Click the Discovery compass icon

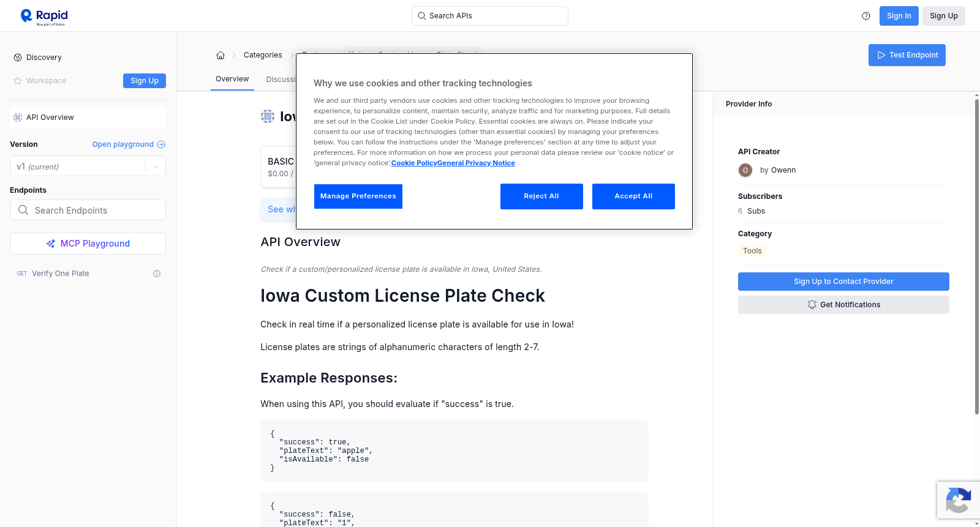click(x=18, y=58)
